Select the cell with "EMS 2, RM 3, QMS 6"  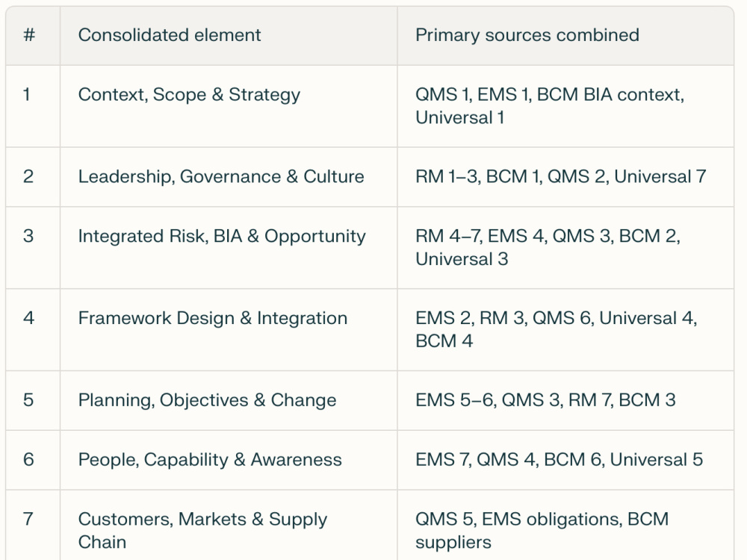coord(565,329)
